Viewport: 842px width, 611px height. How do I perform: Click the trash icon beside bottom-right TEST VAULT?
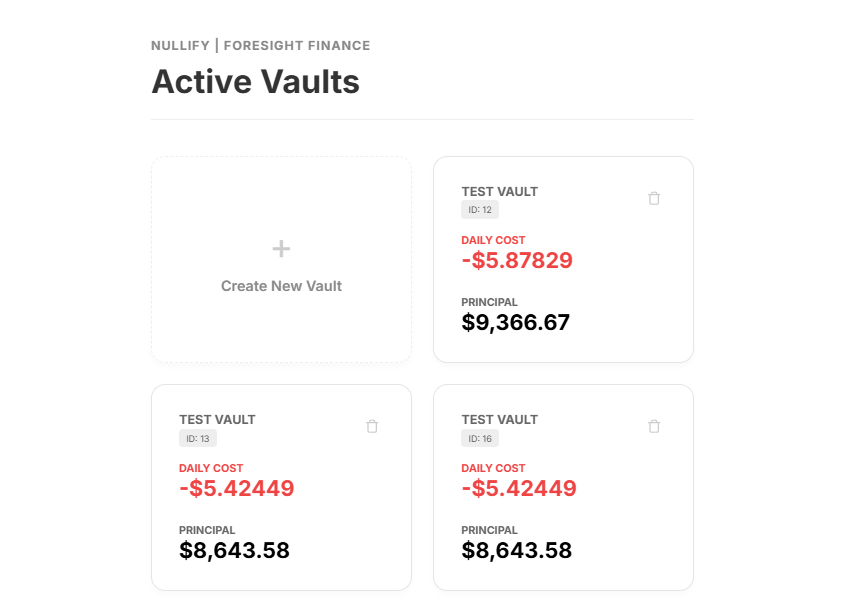click(654, 426)
